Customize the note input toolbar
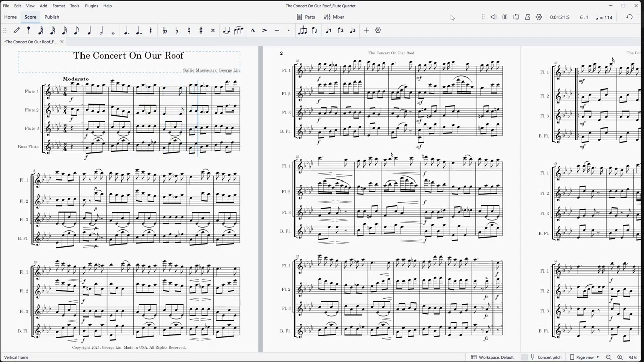644x362 pixels. [378, 30]
